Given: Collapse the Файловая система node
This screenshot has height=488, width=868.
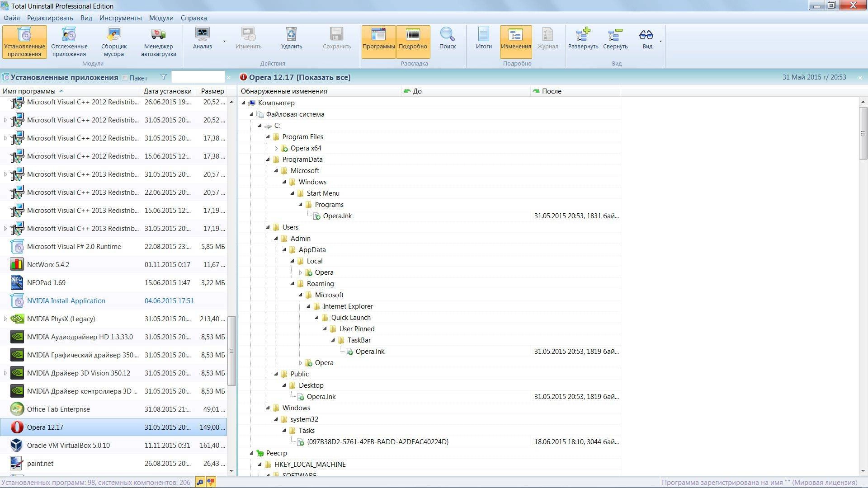Looking at the screenshot, I should (252, 114).
